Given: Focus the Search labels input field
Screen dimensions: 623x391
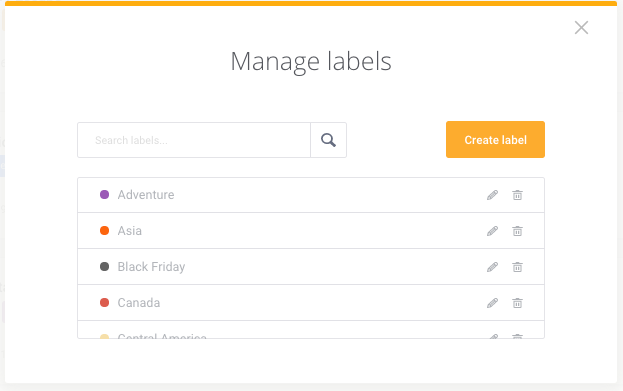Looking at the screenshot, I should coord(194,140).
